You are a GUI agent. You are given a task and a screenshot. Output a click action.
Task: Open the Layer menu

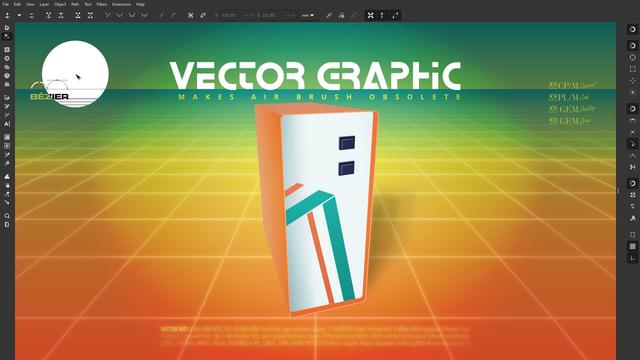(44, 4)
